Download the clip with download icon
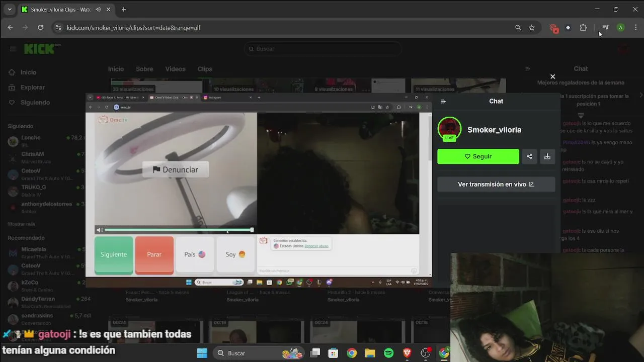This screenshot has height=362, width=644. coord(547,156)
